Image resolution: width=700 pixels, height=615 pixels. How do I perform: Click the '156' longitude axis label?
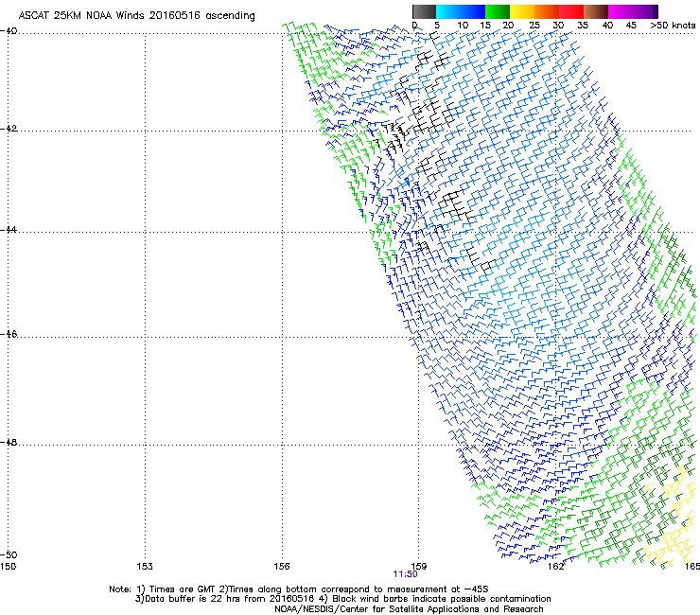coord(282,567)
